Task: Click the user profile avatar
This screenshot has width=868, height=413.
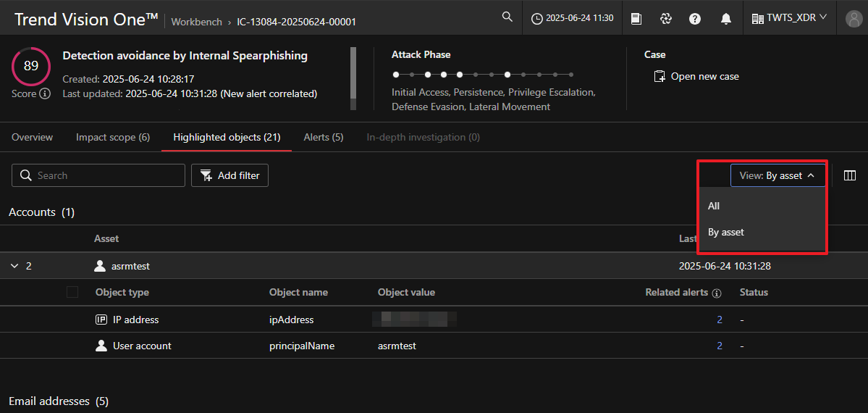Action: point(852,19)
